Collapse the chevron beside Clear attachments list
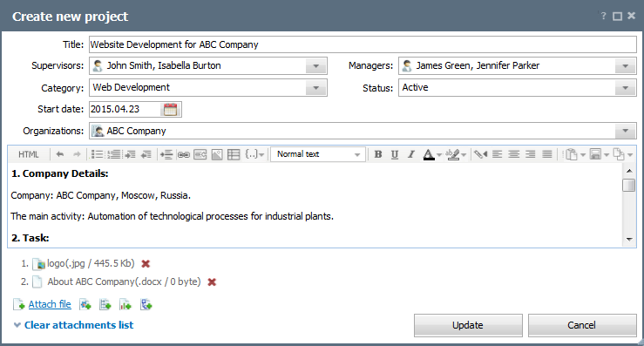The image size is (644, 346). 17,325
